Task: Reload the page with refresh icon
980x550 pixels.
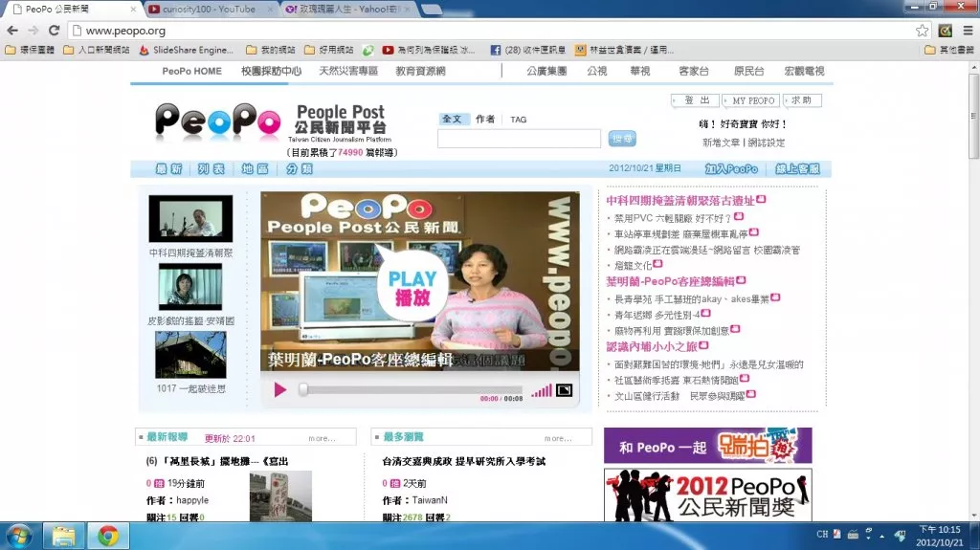Action: point(55,30)
